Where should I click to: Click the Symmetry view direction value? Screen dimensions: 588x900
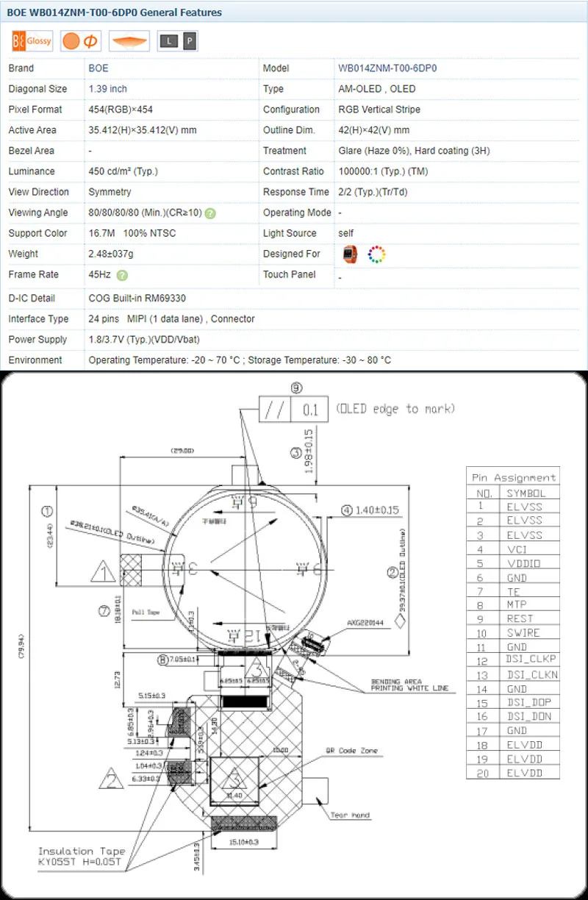(110, 192)
